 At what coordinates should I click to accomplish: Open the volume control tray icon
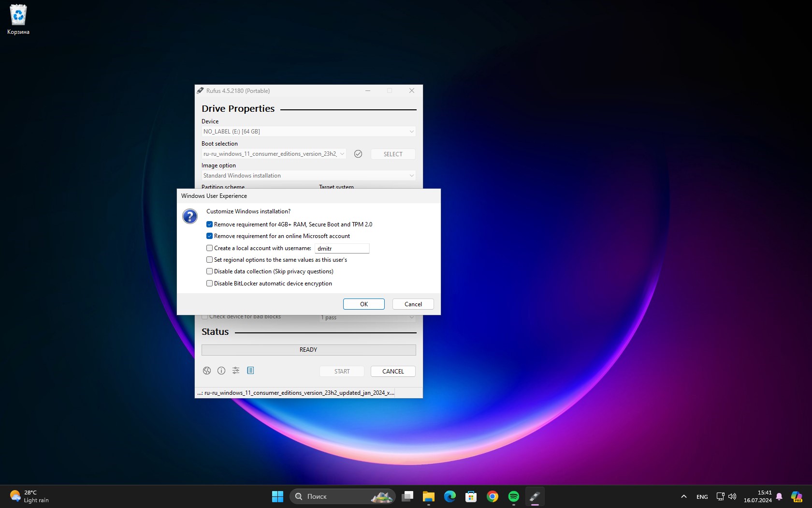click(x=732, y=496)
